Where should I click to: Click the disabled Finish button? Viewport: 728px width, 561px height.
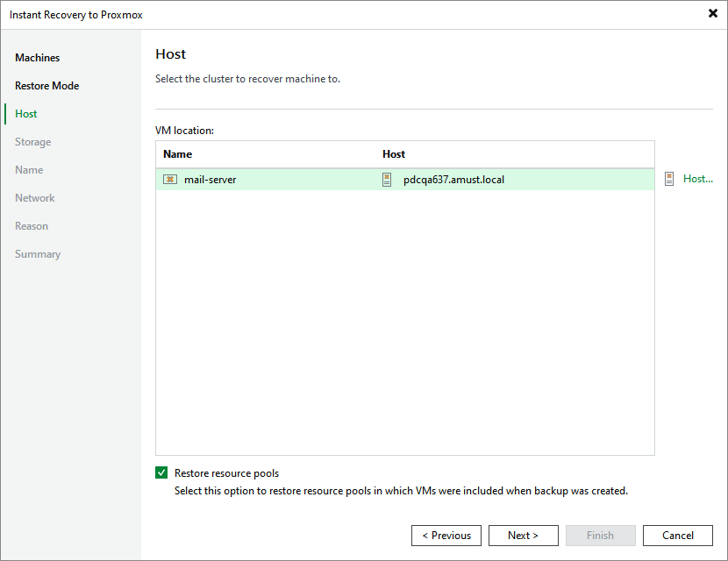click(600, 536)
